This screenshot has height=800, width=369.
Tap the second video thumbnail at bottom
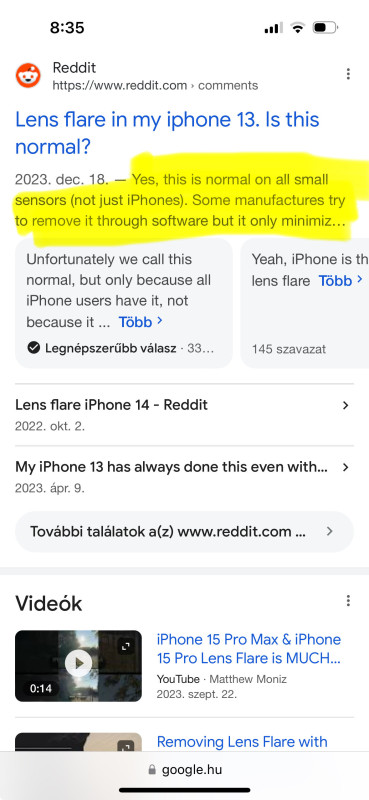[x=79, y=741]
